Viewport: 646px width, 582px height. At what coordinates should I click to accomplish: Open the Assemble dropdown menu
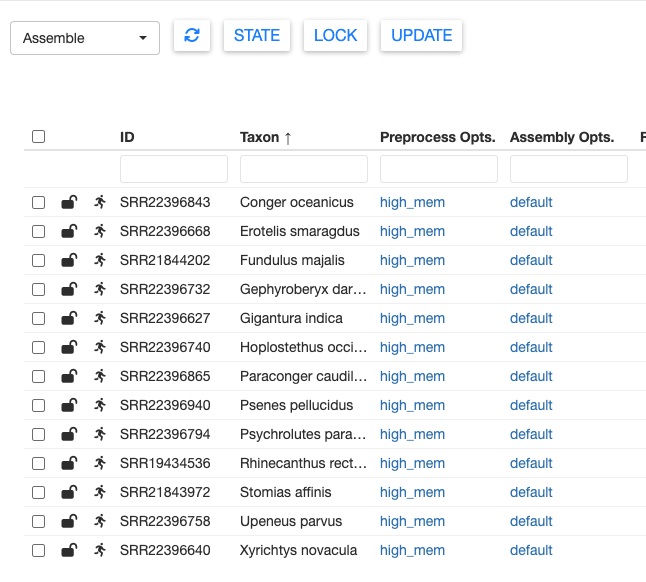pos(85,38)
